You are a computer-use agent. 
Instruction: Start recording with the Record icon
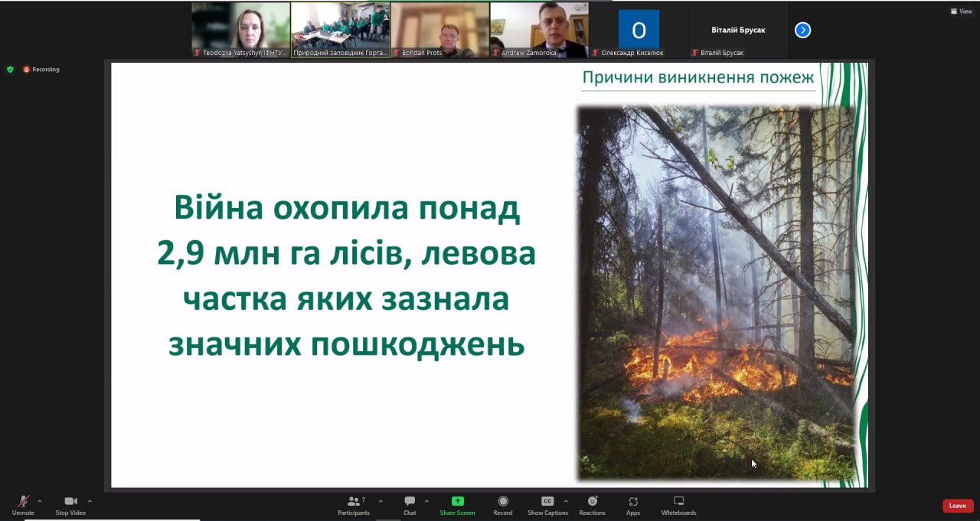(x=503, y=504)
